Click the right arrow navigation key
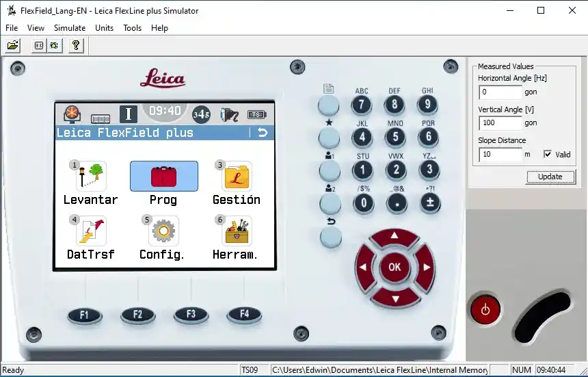The image size is (588, 377). tap(426, 267)
